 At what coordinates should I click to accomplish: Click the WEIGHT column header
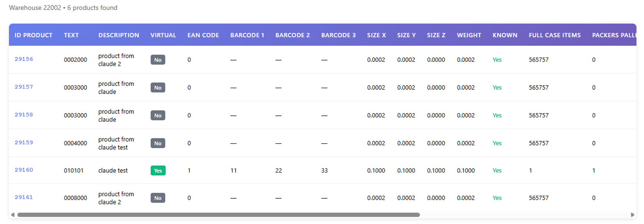[x=469, y=35]
